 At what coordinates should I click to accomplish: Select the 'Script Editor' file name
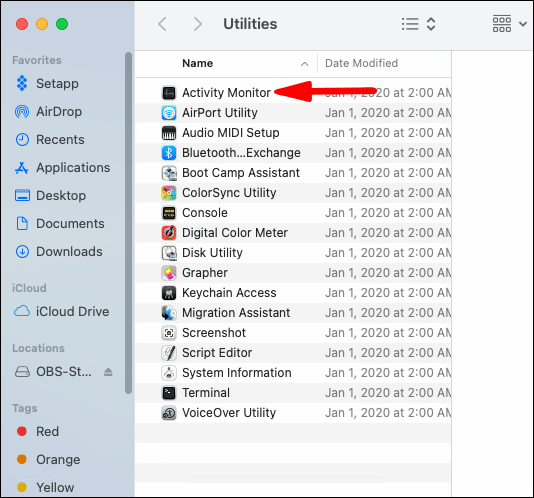[x=217, y=353]
